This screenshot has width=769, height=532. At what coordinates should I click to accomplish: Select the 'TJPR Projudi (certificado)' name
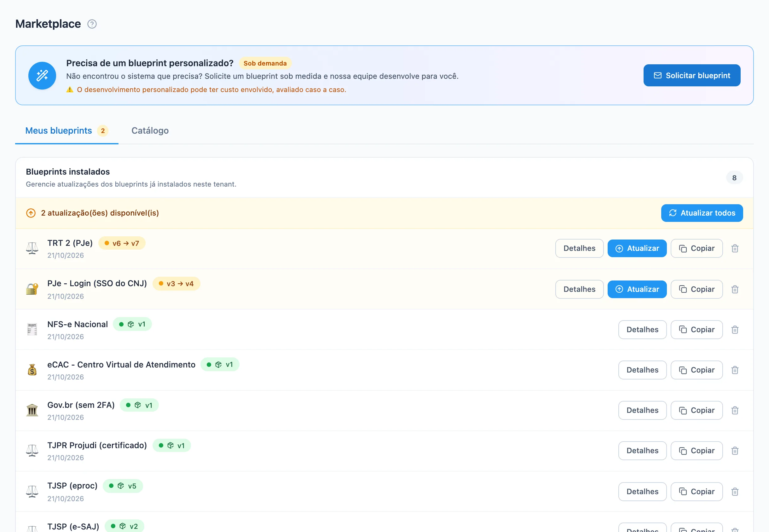point(97,445)
